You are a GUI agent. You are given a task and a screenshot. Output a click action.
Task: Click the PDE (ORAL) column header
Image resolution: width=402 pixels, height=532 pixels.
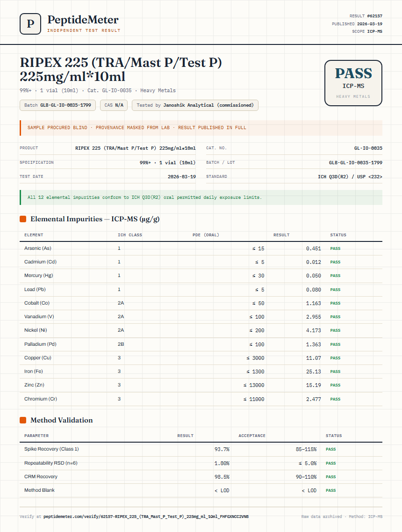click(x=206, y=235)
